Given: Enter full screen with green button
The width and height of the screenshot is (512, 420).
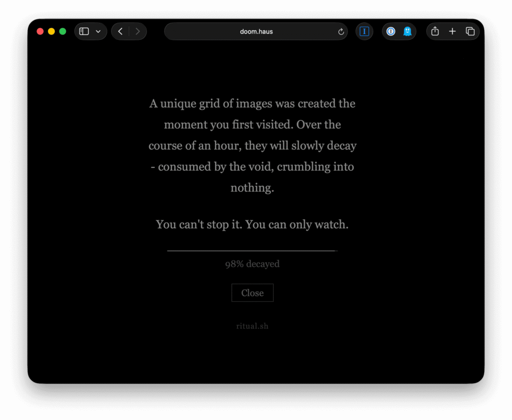Looking at the screenshot, I should click(x=62, y=31).
